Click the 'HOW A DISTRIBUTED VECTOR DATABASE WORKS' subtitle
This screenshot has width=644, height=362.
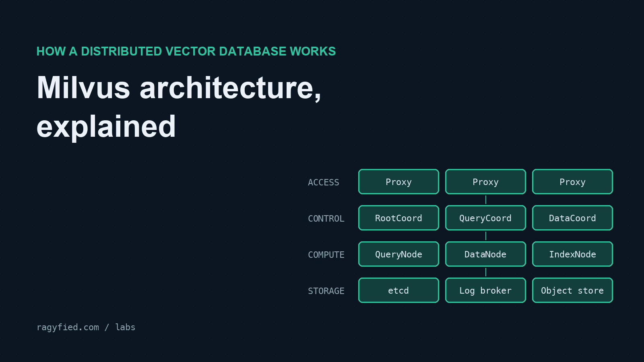pos(186,51)
